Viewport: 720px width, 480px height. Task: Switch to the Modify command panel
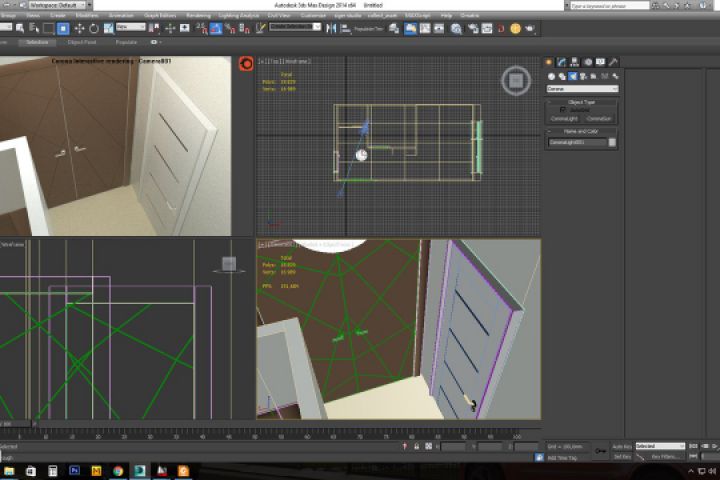(x=562, y=62)
